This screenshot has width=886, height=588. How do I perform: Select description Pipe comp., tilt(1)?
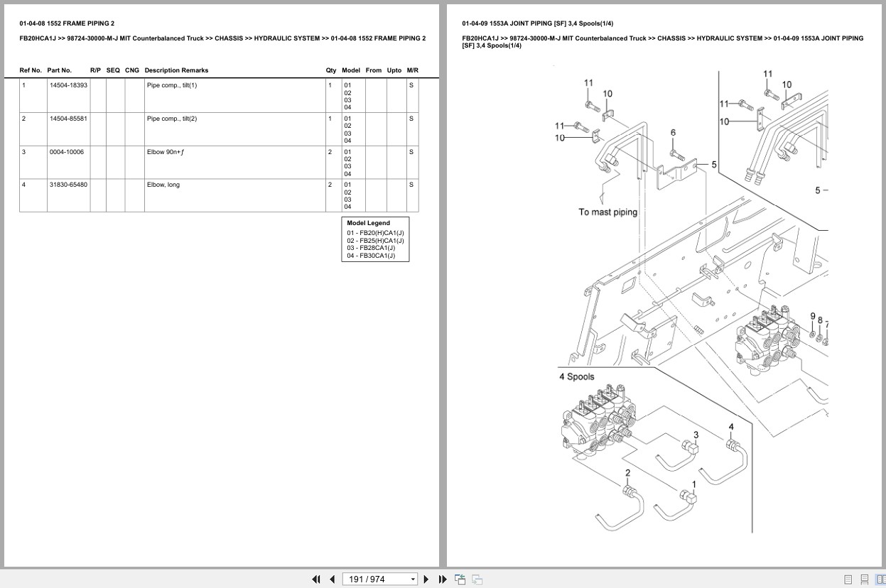pos(172,85)
